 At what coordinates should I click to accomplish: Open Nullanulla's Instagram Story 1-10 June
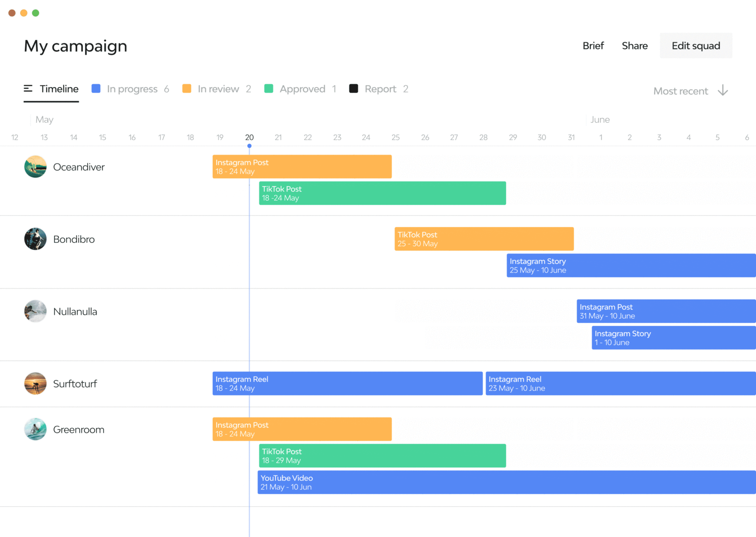coord(673,338)
